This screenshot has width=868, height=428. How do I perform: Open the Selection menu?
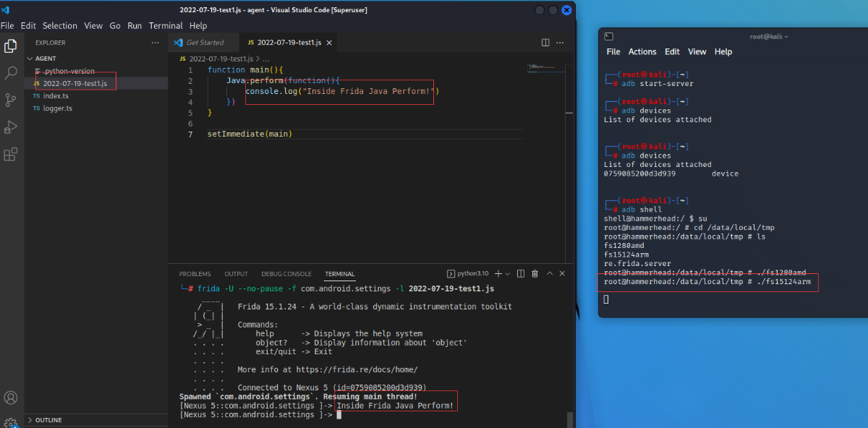click(60, 25)
